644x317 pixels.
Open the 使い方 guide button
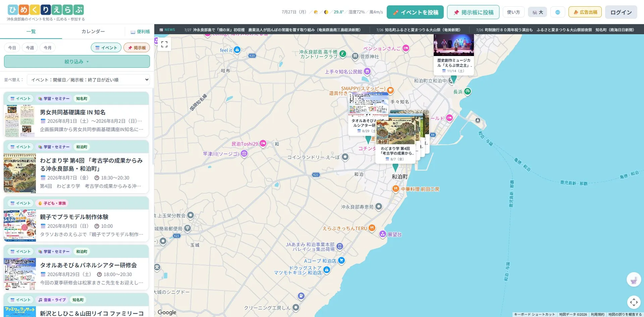pos(513,12)
